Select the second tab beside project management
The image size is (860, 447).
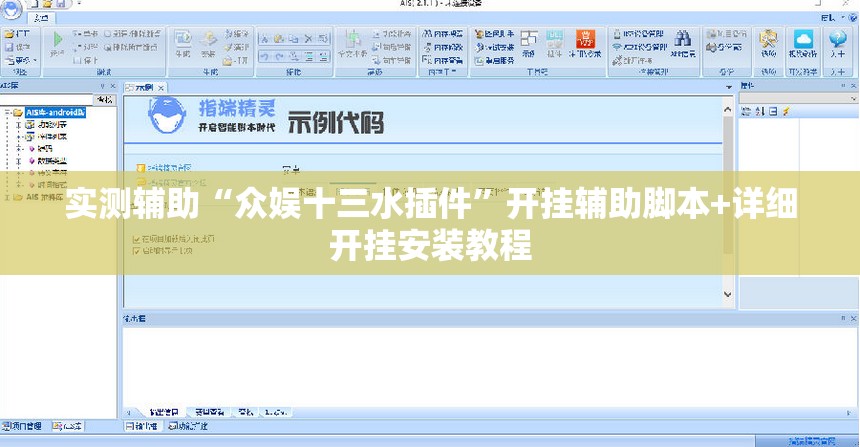click(67, 426)
